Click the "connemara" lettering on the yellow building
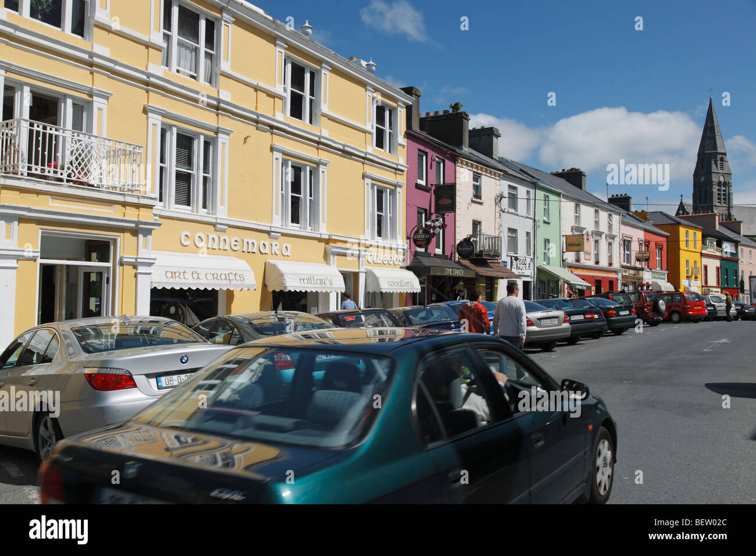Viewport: 756px width, 556px height. tap(235, 244)
